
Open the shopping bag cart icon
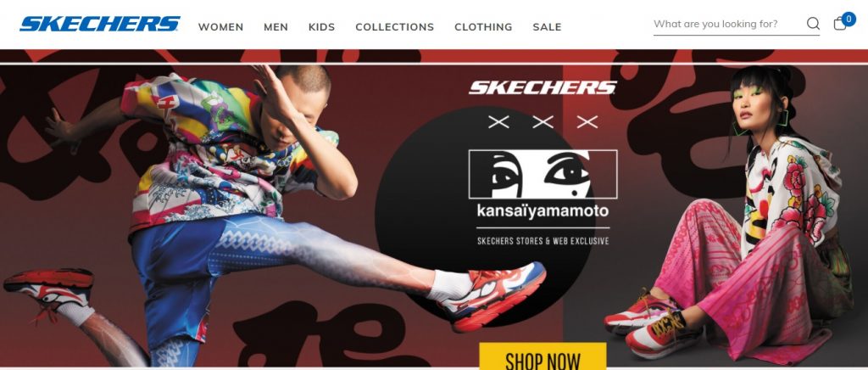point(840,24)
